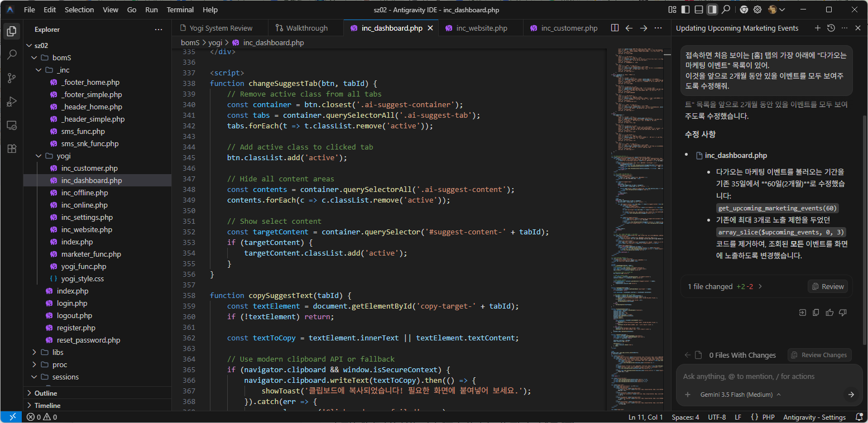Give thumbs up to the response
The width and height of the screenshot is (868, 423).
point(829,313)
